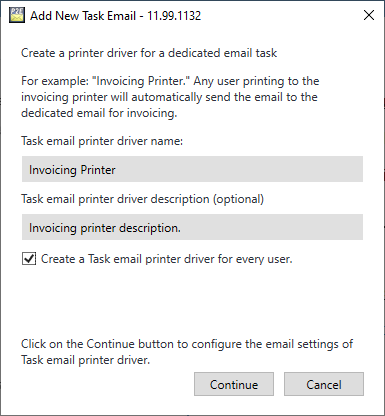This screenshot has width=385, height=416.
Task: Focus the Task email printer driver name field
Action: pyautogui.click(x=192, y=169)
